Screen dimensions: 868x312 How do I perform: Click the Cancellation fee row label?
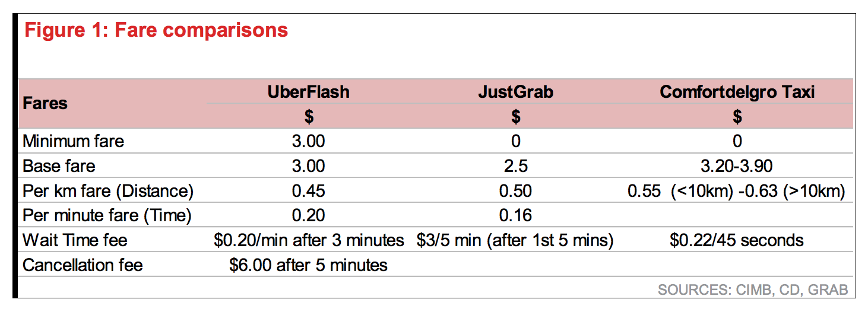[x=83, y=265]
